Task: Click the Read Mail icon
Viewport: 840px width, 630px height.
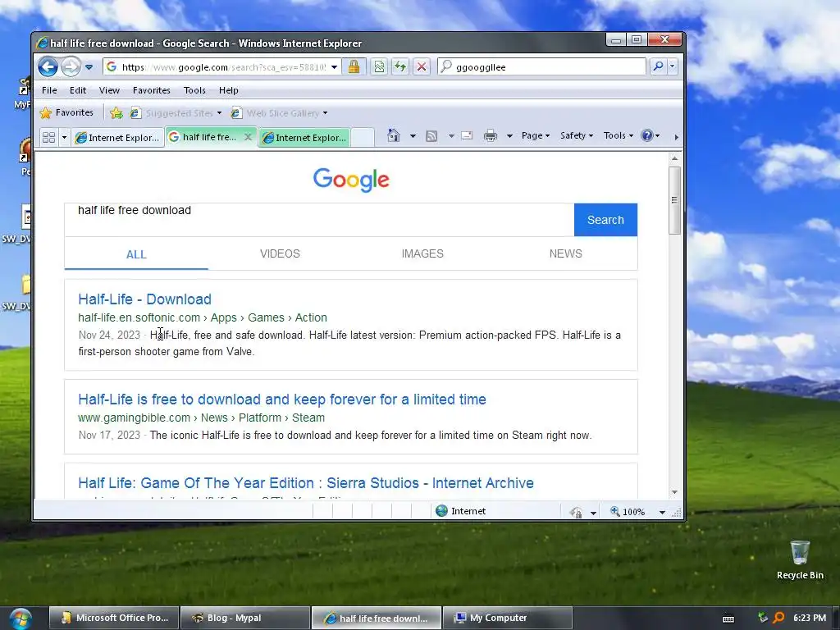Action: coord(467,135)
